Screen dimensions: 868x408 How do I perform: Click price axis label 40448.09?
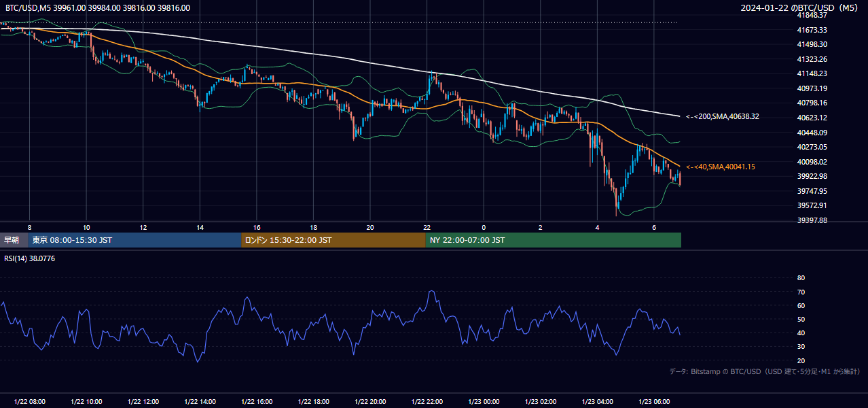click(812, 133)
